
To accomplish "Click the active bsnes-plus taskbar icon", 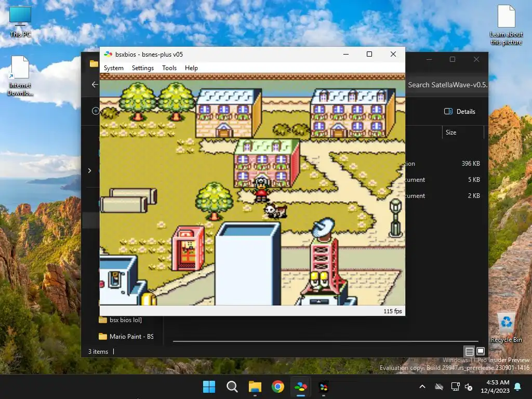I will [301, 387].
